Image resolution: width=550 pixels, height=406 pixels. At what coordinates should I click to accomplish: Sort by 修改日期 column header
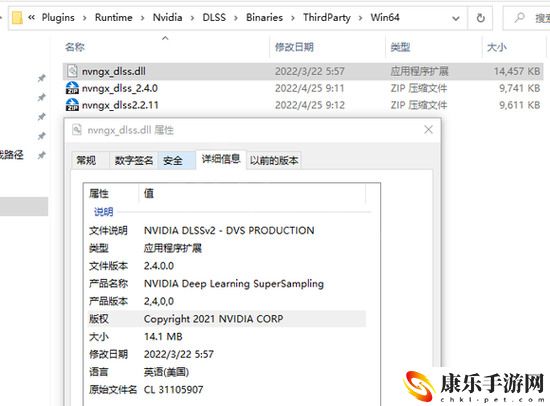[x=294, y=47]
